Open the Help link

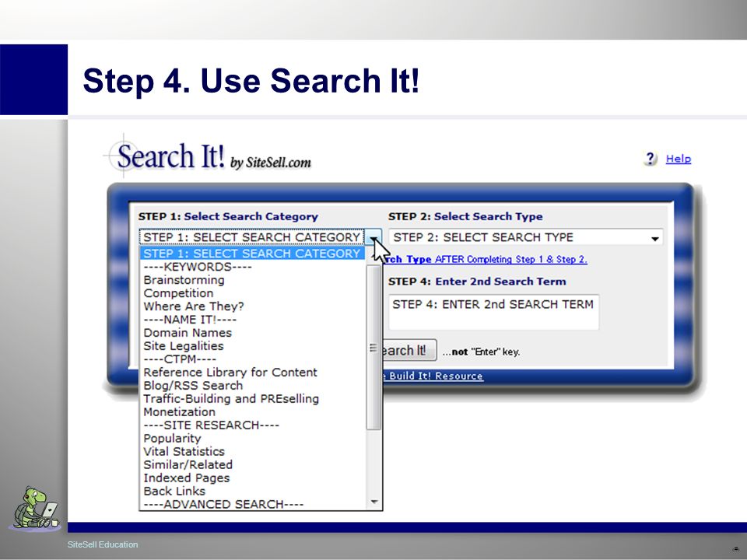[x=679, y=159]
